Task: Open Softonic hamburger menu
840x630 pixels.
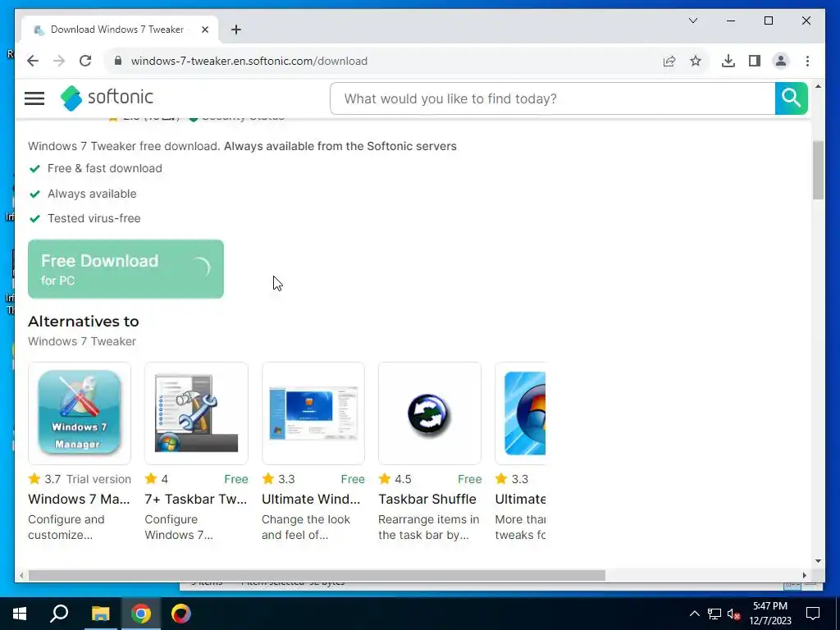Action: (34, 98)
